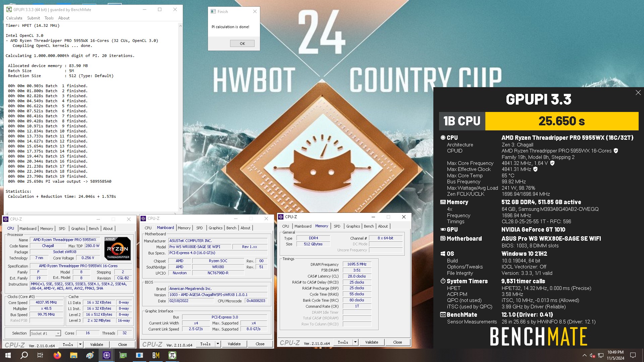Select the 'PI value output -> 5895585A0' line
The height and width of the screenshot is (362, 644).
click(60, 181)
